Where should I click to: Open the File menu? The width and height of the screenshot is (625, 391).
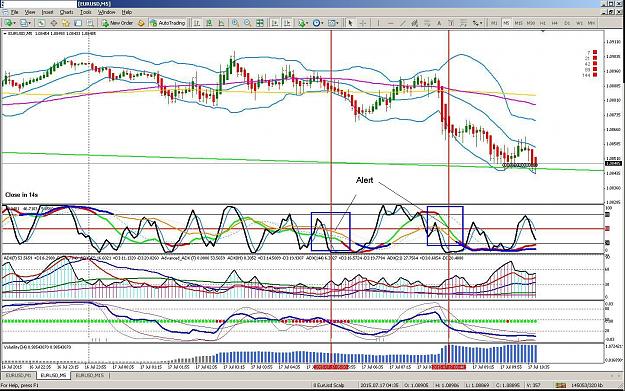(15, 12)
